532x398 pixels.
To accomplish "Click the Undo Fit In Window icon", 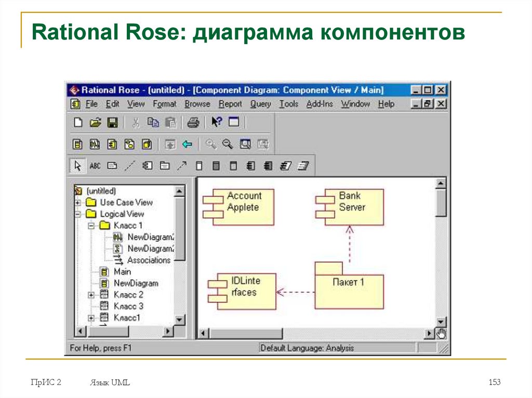I will [263, 144].
